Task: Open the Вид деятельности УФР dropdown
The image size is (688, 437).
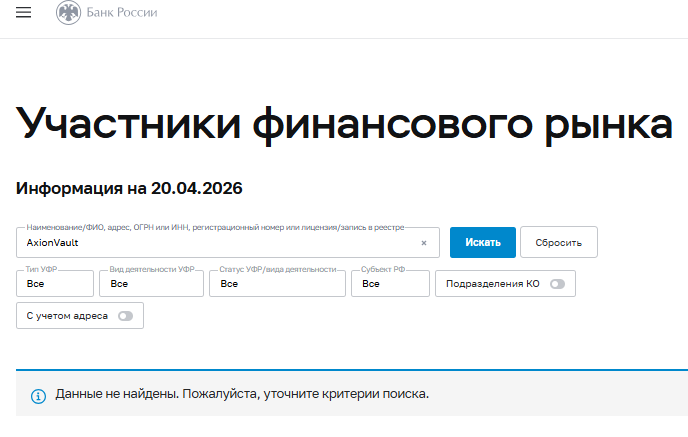Action: click(151, 283)
